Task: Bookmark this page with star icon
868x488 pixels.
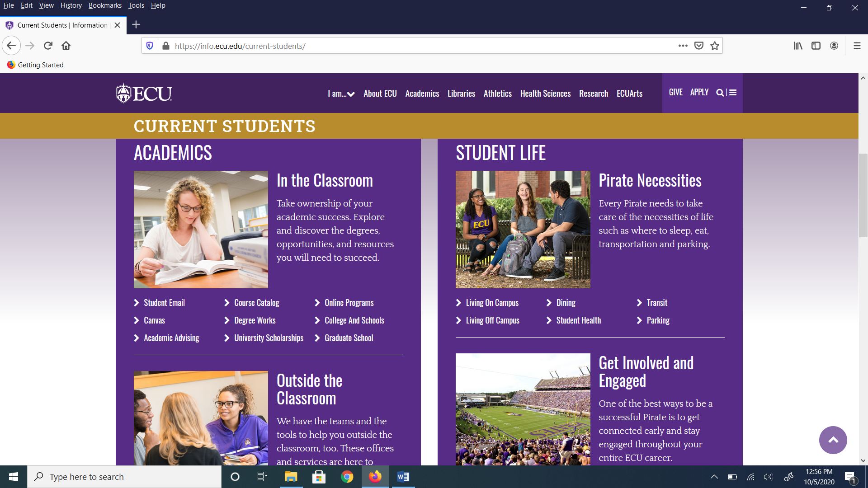Action: [x=714, y=46]
